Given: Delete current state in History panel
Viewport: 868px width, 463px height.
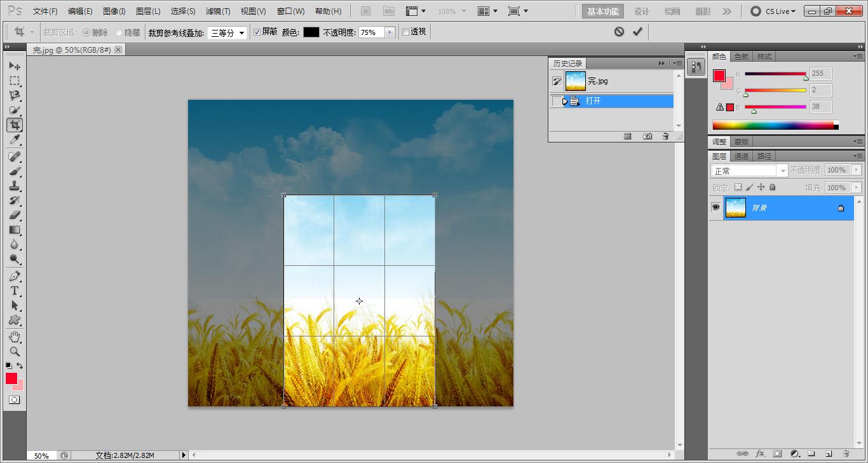Looking at the screenshot, I should point(665,136).
